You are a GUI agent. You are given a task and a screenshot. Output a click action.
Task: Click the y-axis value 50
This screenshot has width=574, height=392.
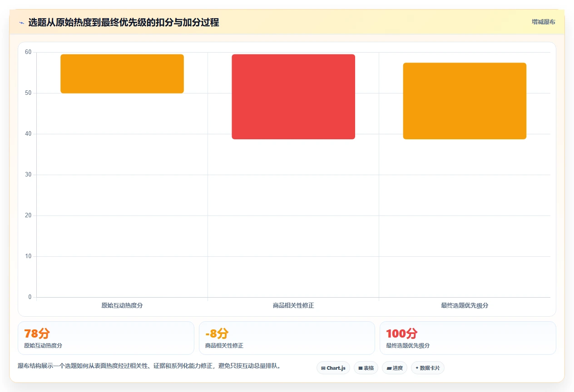[x=28, y=93]
